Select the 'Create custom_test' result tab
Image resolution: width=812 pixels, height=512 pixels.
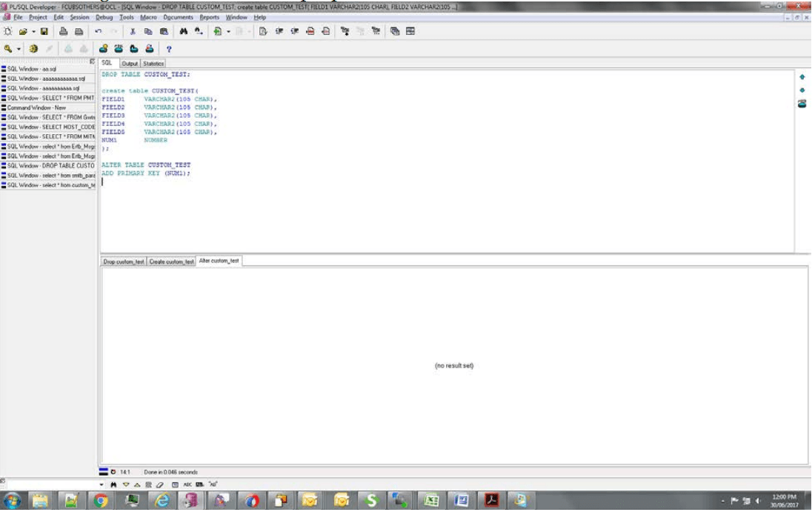pyautogui.click(x=171, y=262)
